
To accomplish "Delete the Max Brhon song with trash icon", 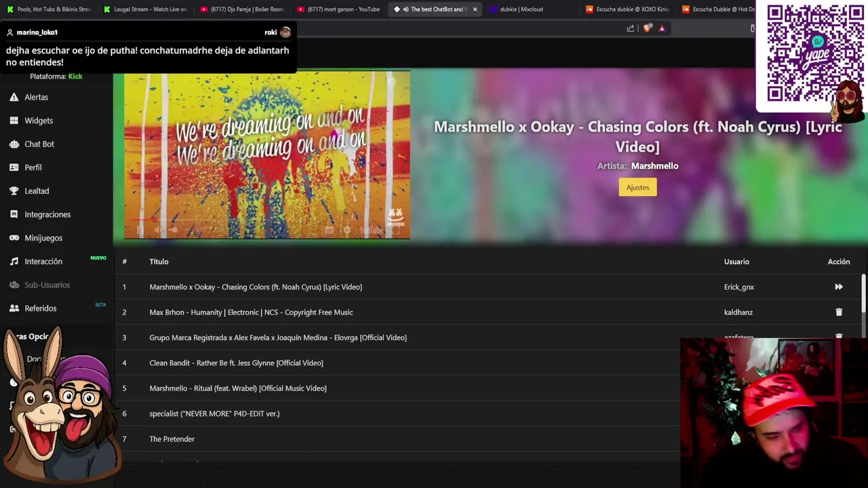I will coord(839,312).
